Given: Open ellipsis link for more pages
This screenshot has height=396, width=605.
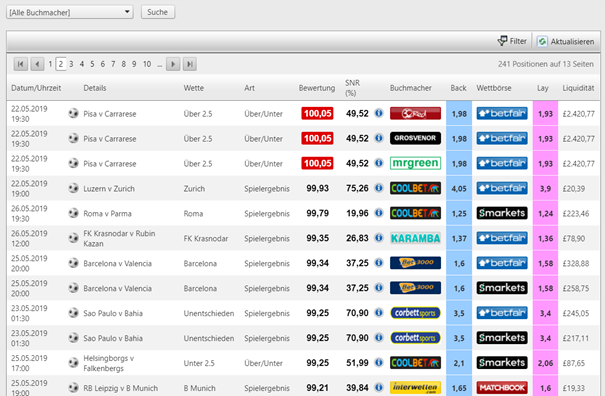Looking at the screenshot, I should [159, 64].
